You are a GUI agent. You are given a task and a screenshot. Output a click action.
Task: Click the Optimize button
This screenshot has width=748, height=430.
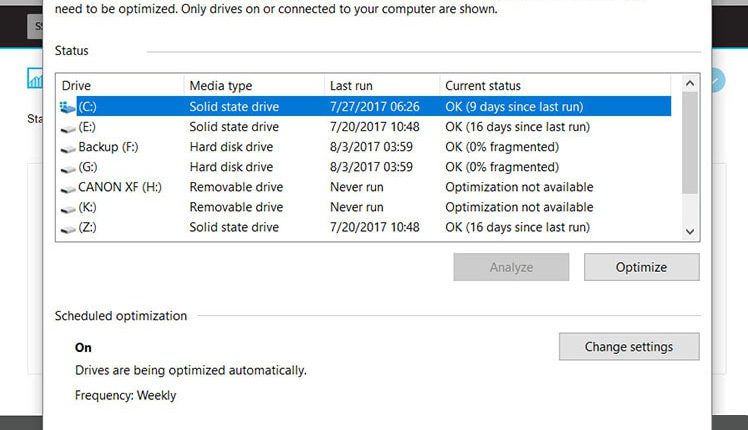(642, 267)
